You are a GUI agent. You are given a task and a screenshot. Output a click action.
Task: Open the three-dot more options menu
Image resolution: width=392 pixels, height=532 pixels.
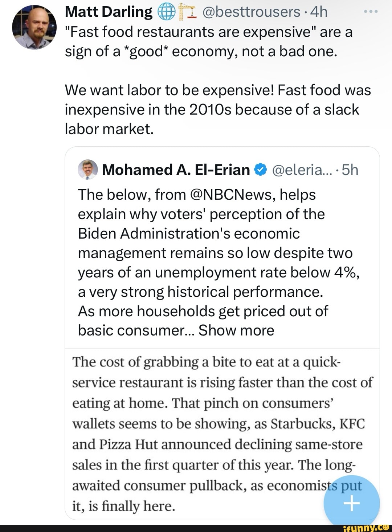coord(371,12)
